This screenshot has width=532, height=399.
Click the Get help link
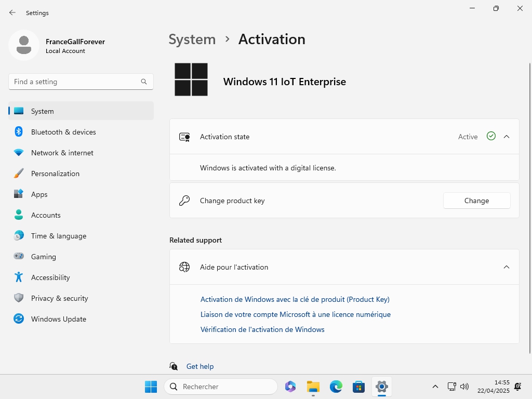click(200, 366)
